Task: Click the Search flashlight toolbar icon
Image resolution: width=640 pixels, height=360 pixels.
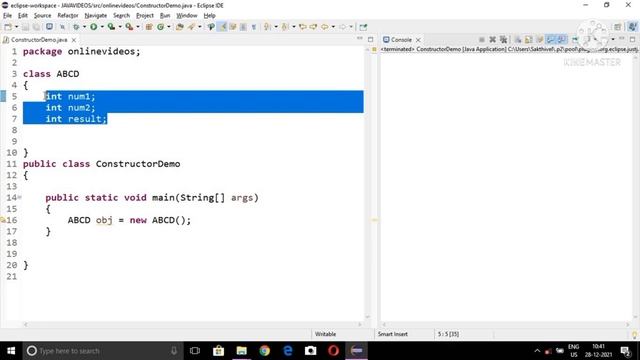Action: 191,27
